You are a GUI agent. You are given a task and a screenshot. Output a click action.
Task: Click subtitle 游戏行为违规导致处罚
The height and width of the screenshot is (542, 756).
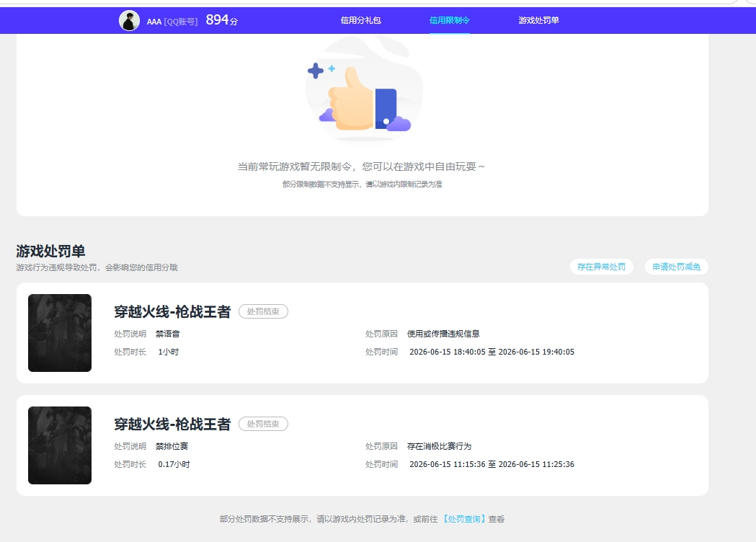tap(97, 267)
